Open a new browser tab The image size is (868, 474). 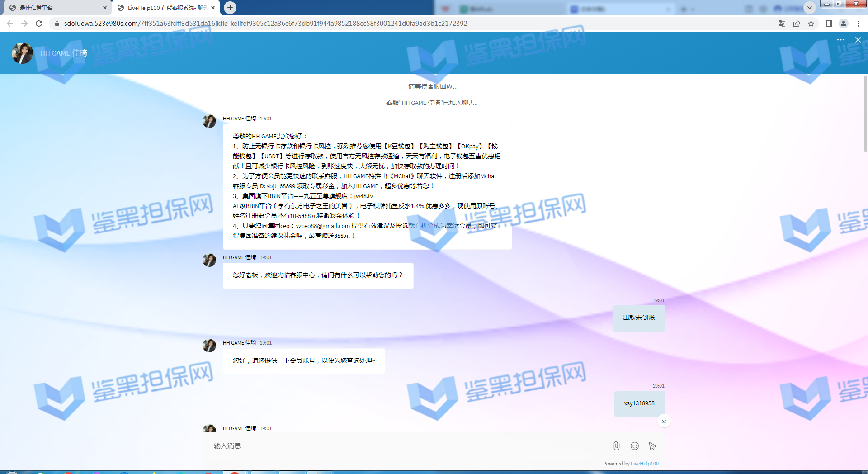pyautogui.click(x=230, y=8)
